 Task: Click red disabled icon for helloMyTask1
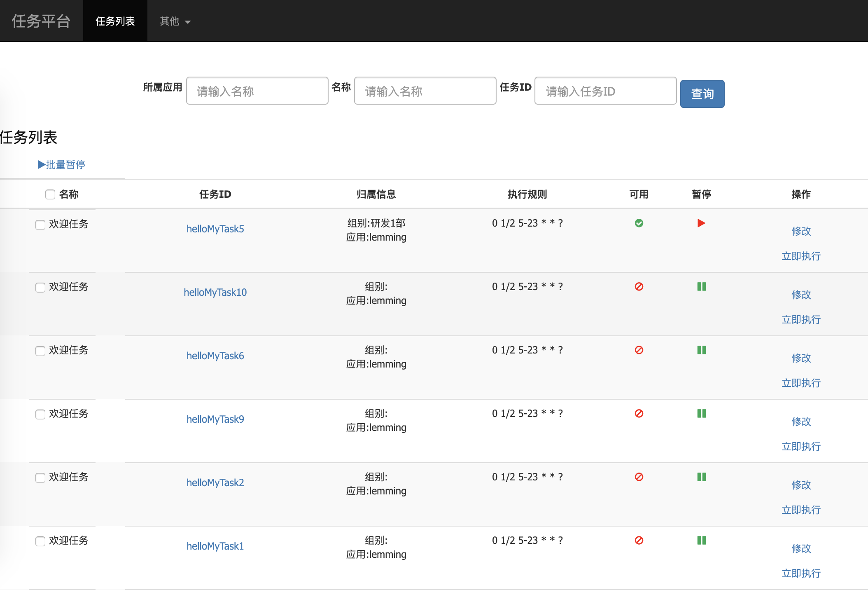[639, 541]
